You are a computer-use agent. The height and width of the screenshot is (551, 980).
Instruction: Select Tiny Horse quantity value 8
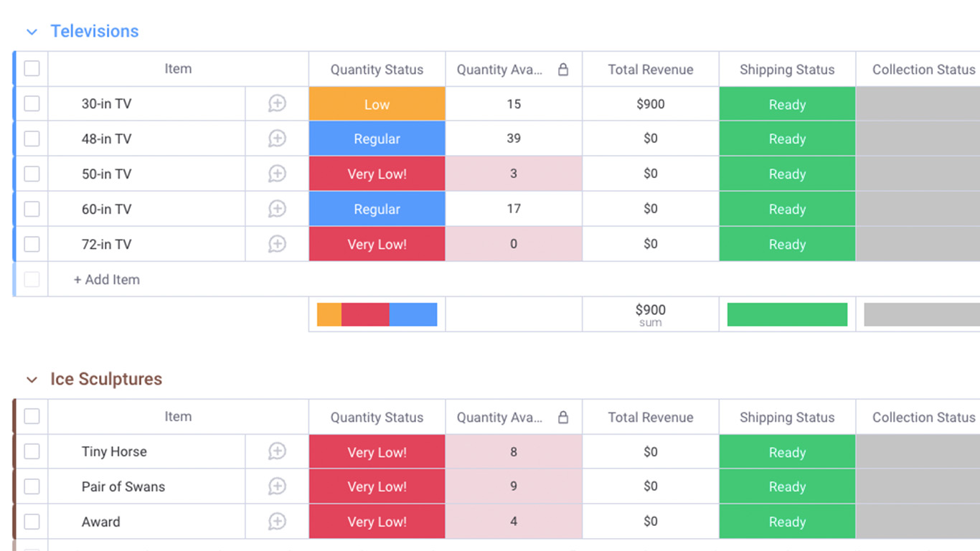(514, 452)
